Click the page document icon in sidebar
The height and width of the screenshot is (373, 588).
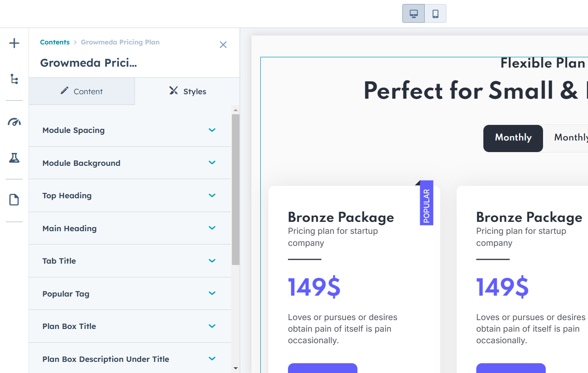14,200
